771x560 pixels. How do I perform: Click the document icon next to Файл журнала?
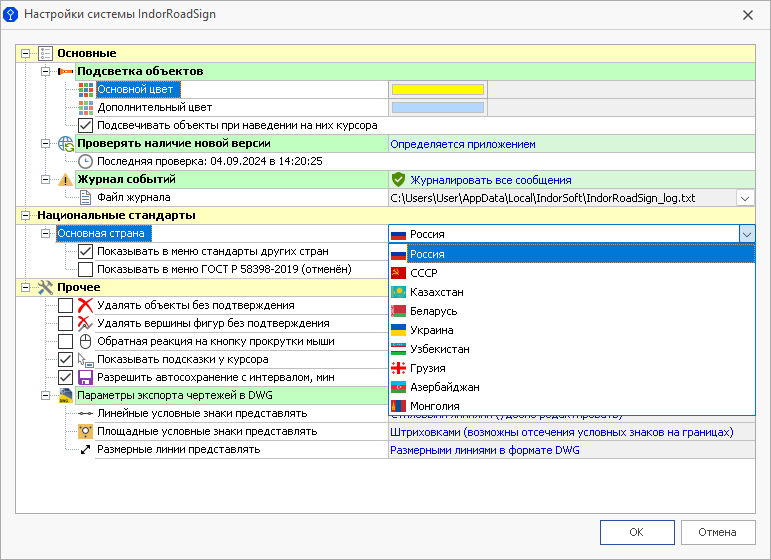[86, 197]
